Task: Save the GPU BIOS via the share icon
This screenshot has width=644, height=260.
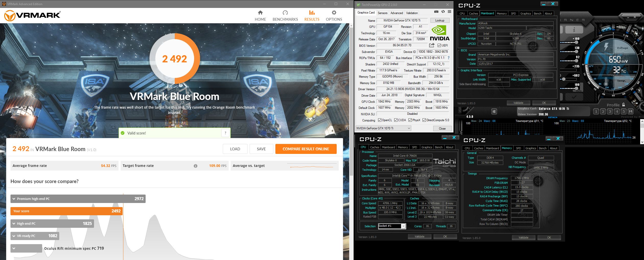Action: (x=432, y=45)
